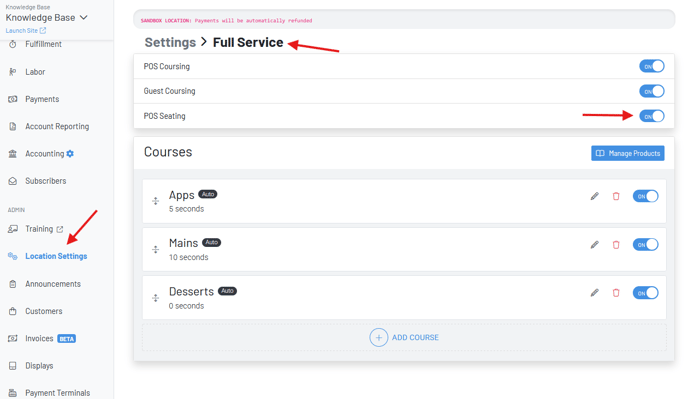Click the gear icon next to Accounting

point(70,154)
